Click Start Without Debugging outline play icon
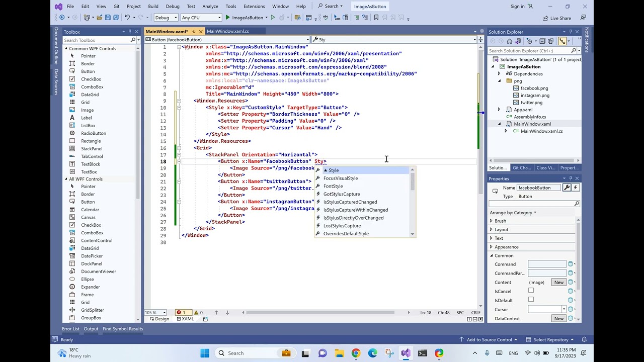Image resolution: width=644 pixels, height=362 pixels. point(273,18)
